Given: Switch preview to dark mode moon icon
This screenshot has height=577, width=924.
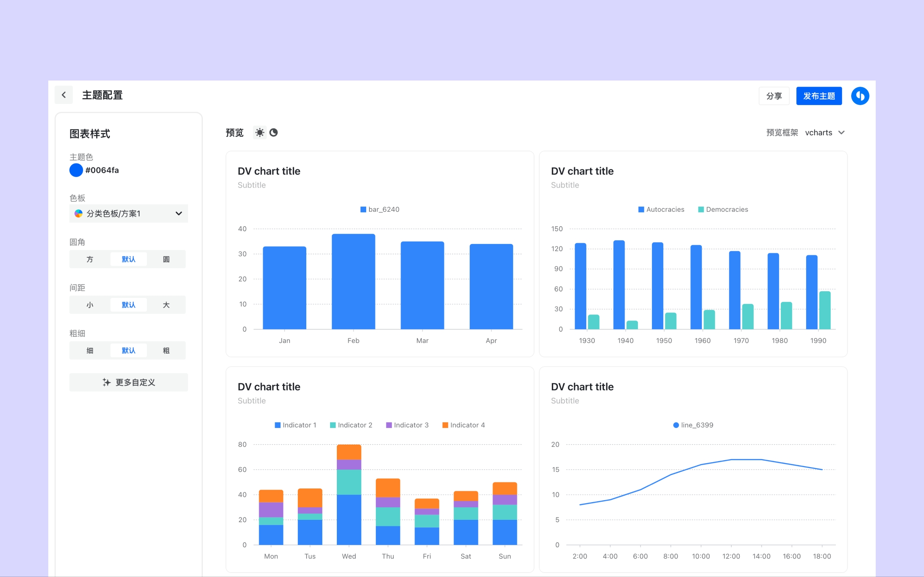Looking at the screenshot, I should tap(274, 132).
